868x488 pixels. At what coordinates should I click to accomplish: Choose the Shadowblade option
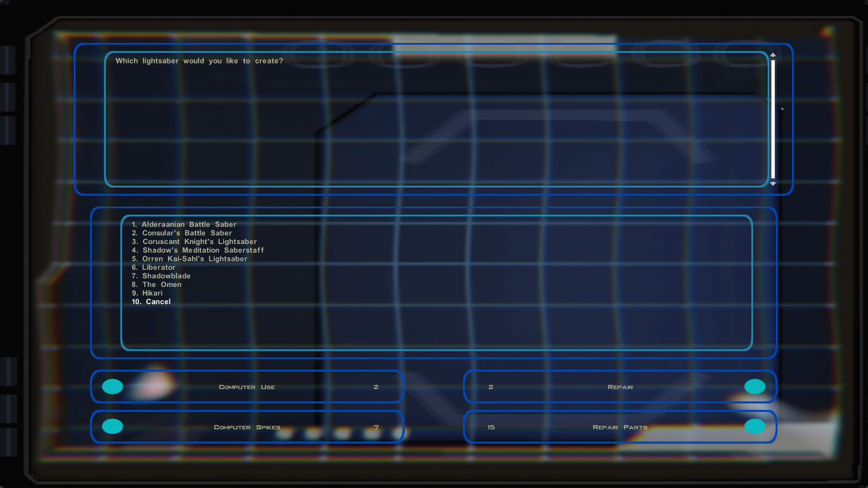tap(161, 276)
